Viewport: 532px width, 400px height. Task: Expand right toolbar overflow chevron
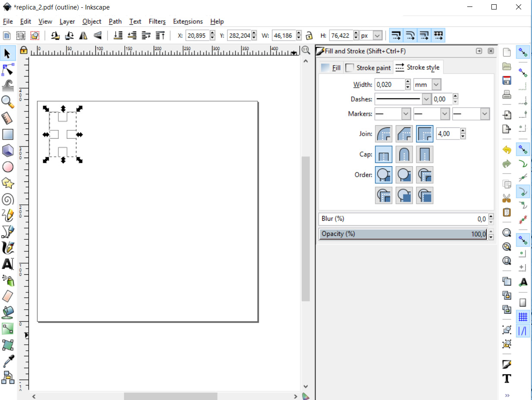[x=507, y=395]
